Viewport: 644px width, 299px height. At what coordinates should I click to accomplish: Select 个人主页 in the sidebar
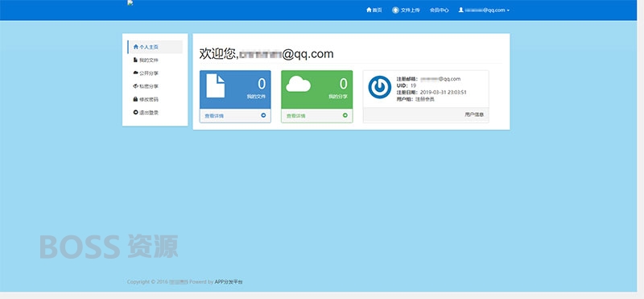(155, 47)
